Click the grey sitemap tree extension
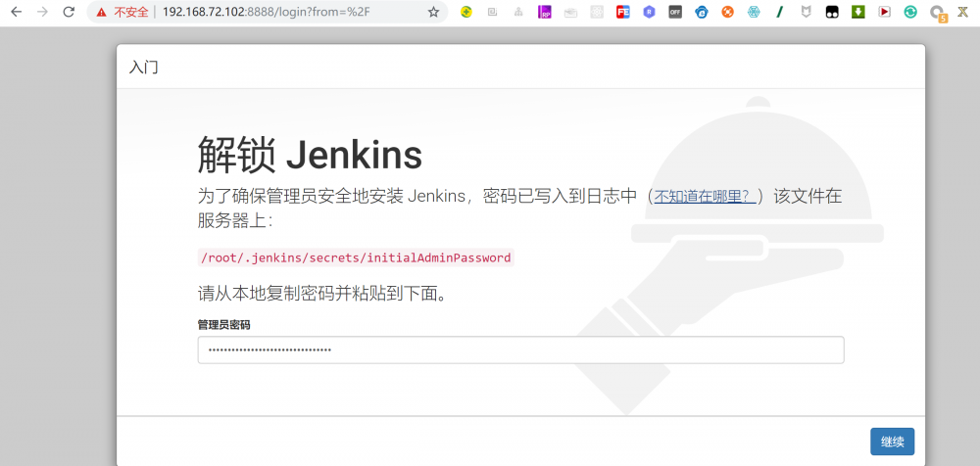This screenshot has width=980, height=466. (x=518, y=12)
